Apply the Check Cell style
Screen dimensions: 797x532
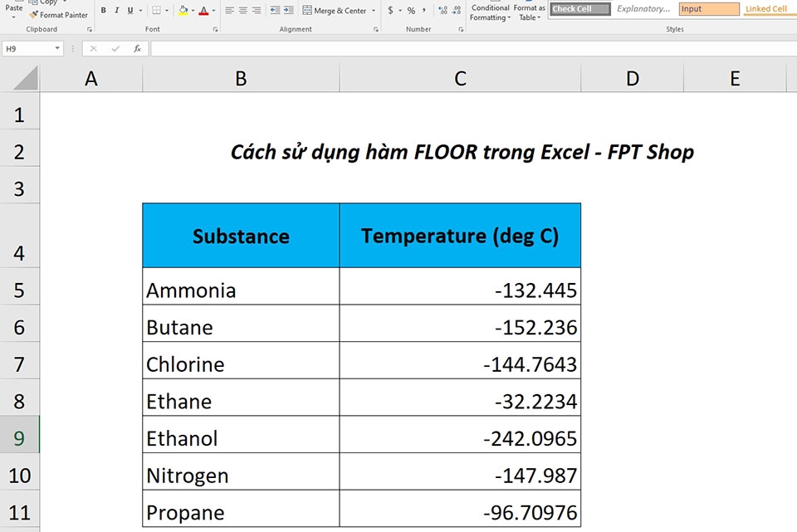point(580,8)
